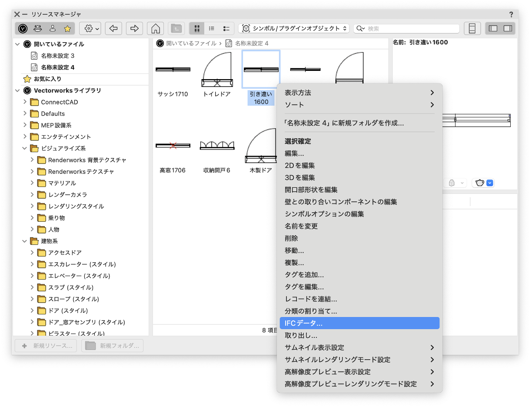This screenshot has height=407, width=532.
Task: Switch to list view icon
Action: (212, 28)
